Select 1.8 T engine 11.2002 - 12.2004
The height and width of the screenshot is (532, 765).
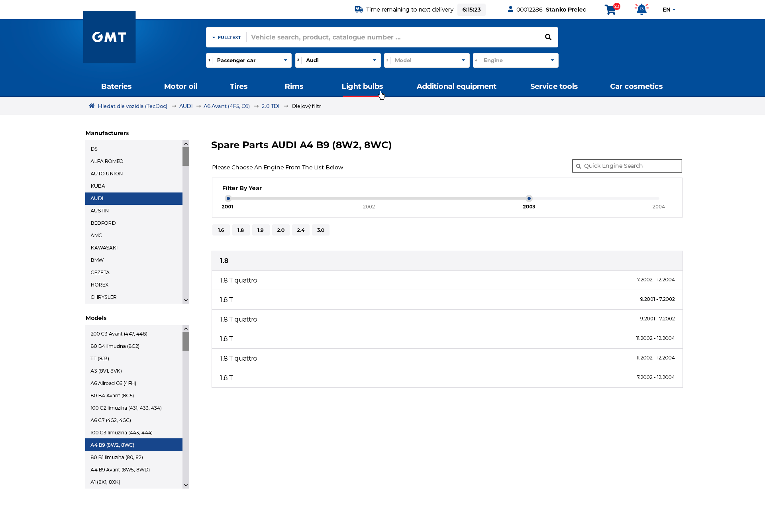447,339
